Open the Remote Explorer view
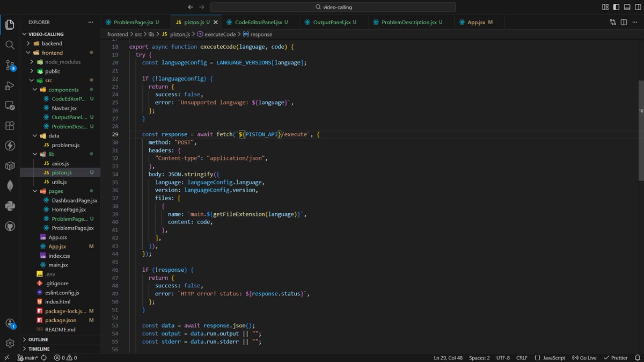This screenshot has width=644, height=362. click(10, 105)
